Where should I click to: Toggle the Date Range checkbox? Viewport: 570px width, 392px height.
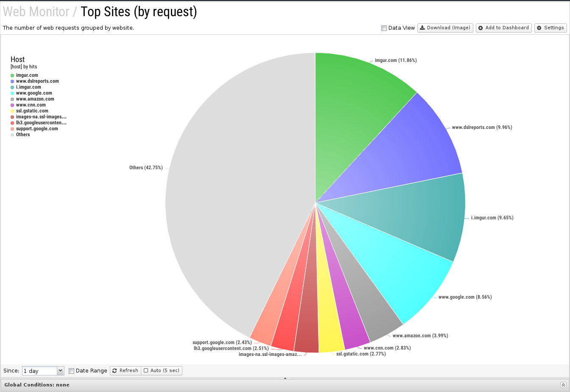(71, 371)
